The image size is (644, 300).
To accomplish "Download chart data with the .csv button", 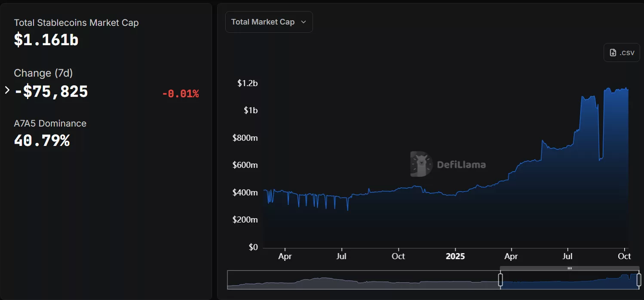I will (x=622, y=53).
